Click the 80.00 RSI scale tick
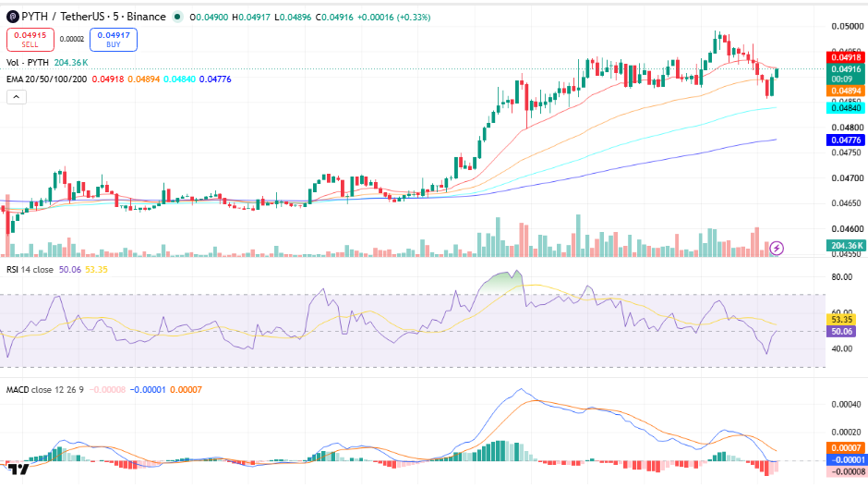The width and height of the screenshot is (868, 488). (x=842, y=277)
